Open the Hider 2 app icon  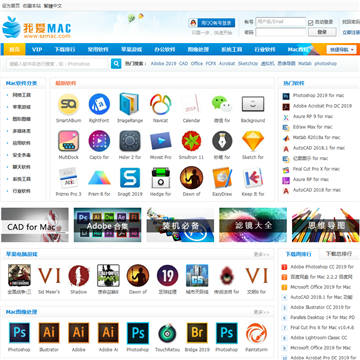point(130,141)
